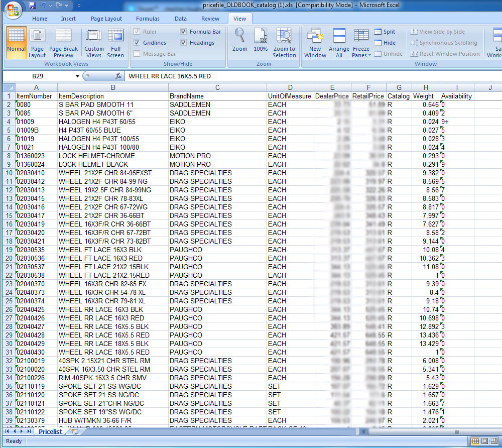
Task: Click the Select All corner button
Action: [9, 87]
